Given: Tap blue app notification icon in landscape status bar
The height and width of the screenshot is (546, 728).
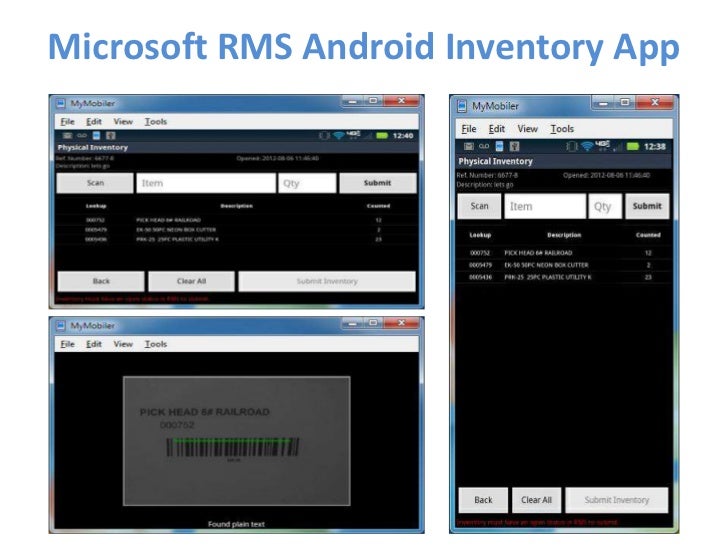Looking at the screenshot, I should (96, 136).
